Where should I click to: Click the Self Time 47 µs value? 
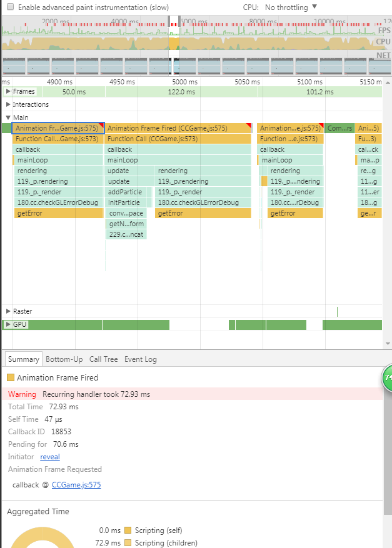(x=53, y=419)
